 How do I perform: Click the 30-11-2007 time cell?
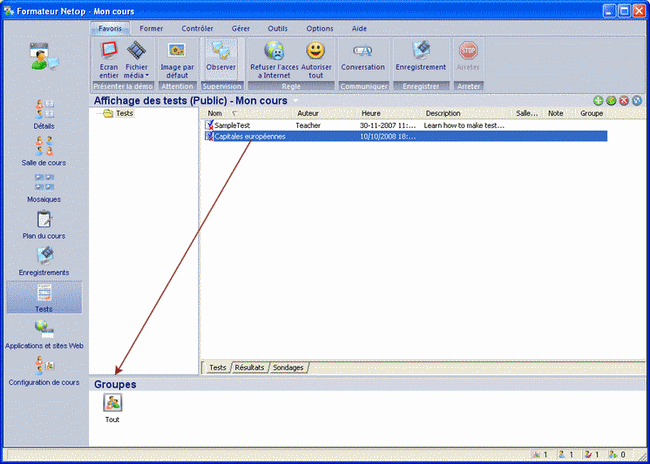[388, 125]
